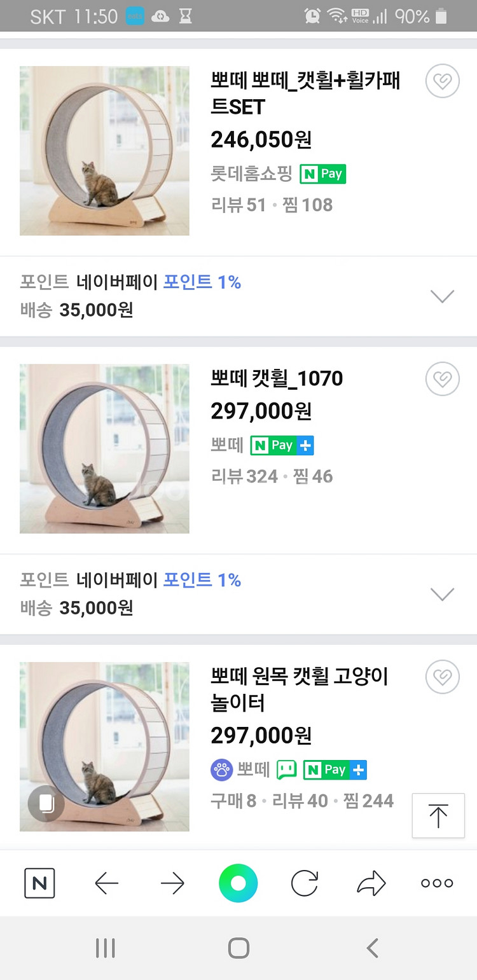Open the three-dot more options menu
Screen dimensions: 477x980
click(x=437, y=883)
